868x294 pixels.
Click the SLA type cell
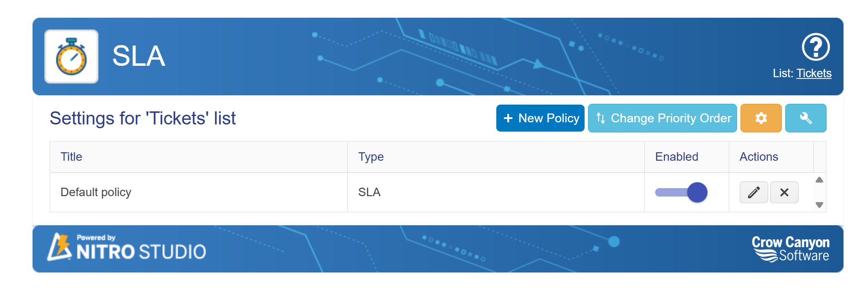coord(369,192)
